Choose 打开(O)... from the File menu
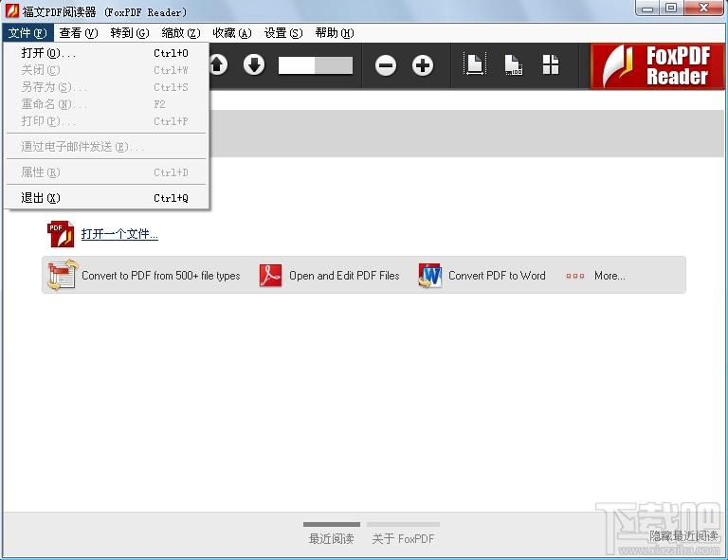728x560 pixels. click(x=106, y=53)
